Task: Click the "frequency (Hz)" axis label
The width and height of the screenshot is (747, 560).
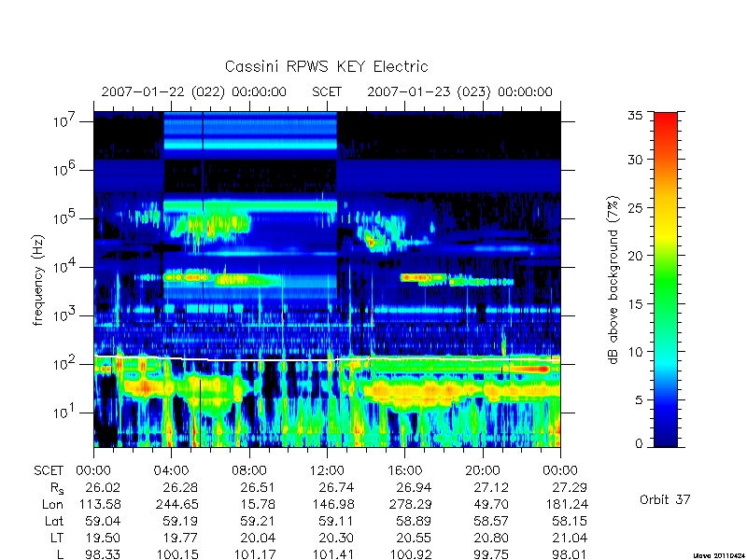Action: [x=38, y=280]
